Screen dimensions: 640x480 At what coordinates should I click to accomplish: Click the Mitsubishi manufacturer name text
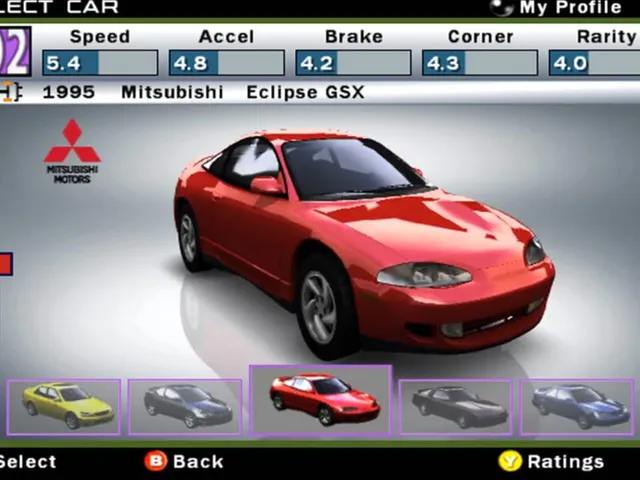[x=172, y=92]
